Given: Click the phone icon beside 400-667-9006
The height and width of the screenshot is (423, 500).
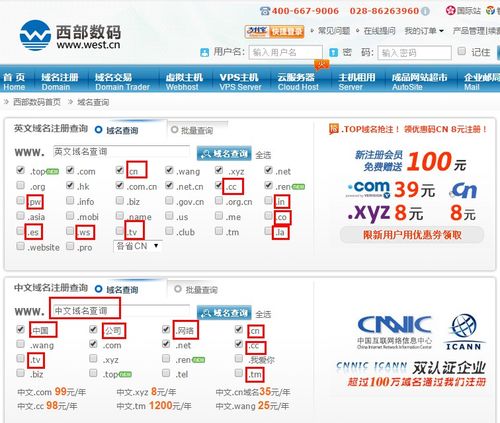Looking at the screenshot, I should click(x=265, y=11).
